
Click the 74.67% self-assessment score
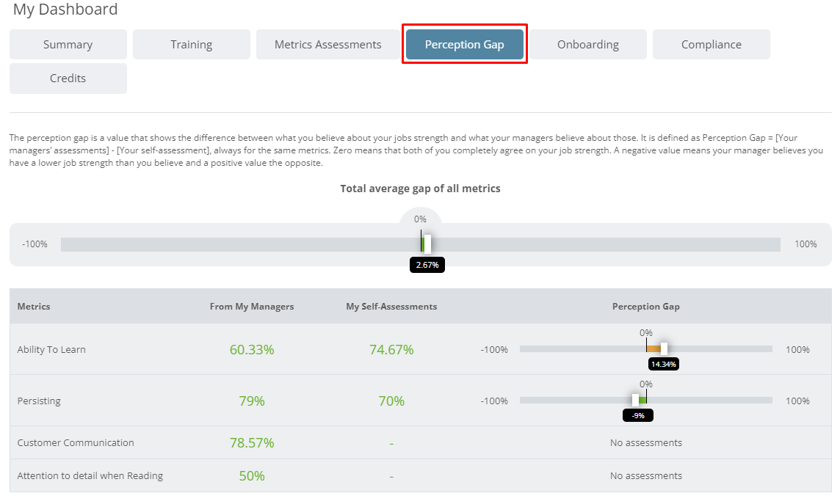click(x=391, y=349)
